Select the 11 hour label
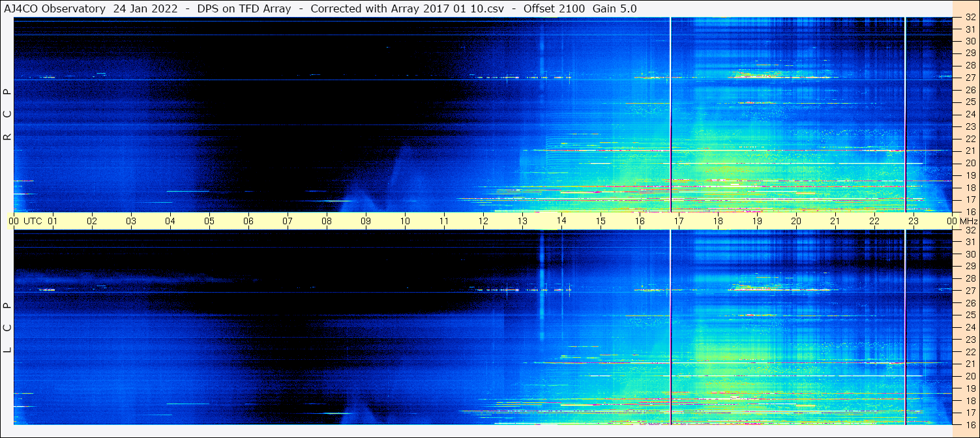This screenshot has width=980, height=438. tap(444, 221)
